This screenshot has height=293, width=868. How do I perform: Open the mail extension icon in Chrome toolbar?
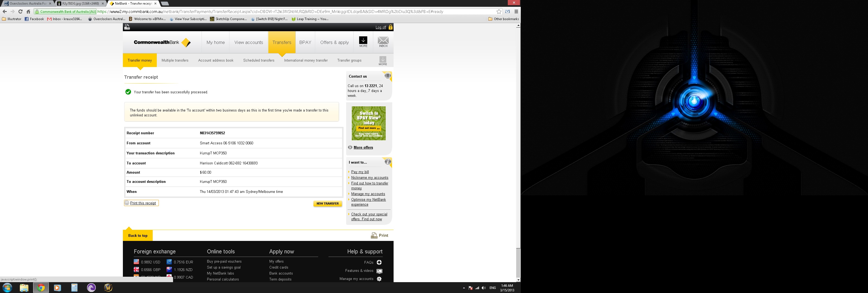[508, 11]
